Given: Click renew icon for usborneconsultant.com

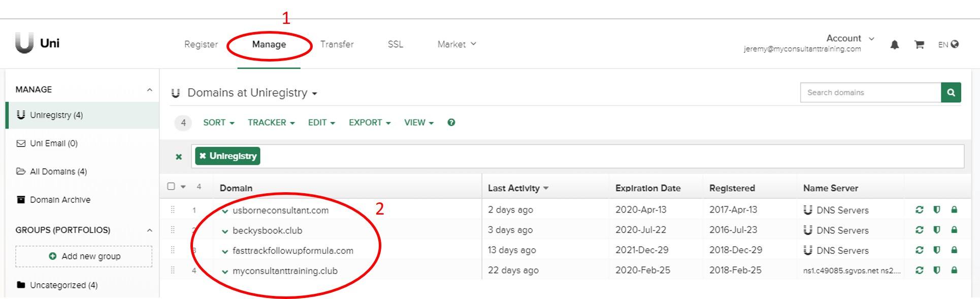Looking at the screenshot, I should click(x=920, y=210).
